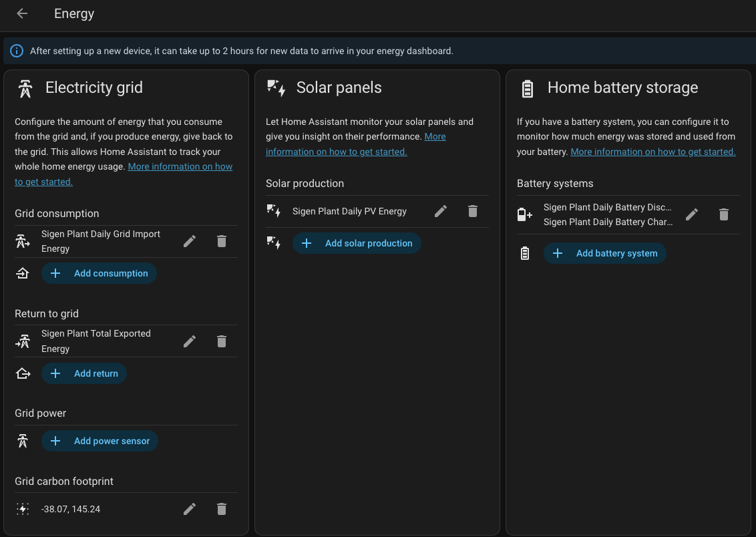Delete the Sigen Plant Daily PV Energy source
This screenshot has height=537, width=756.
click(x=472, y=211)
